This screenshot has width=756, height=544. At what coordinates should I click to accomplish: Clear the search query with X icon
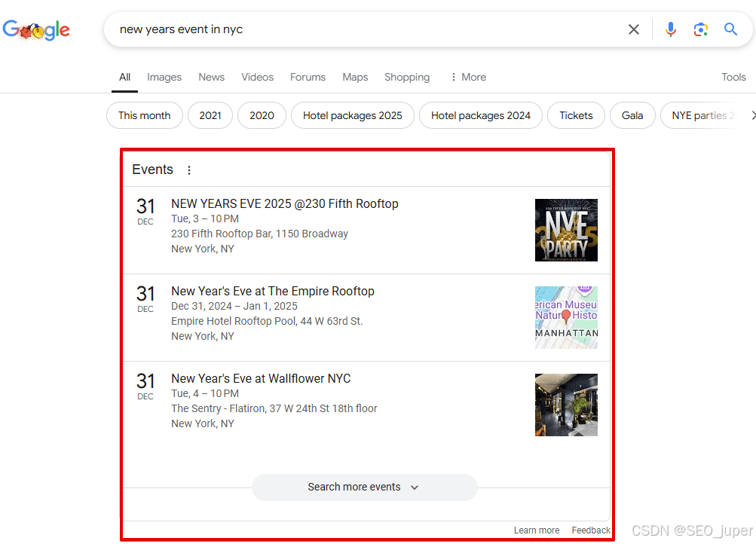point(634,29)
